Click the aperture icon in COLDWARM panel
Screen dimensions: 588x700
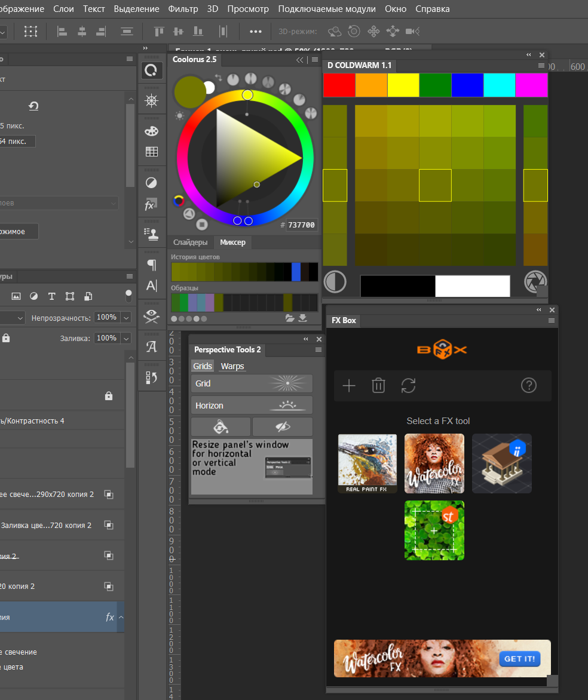[534, 281]
